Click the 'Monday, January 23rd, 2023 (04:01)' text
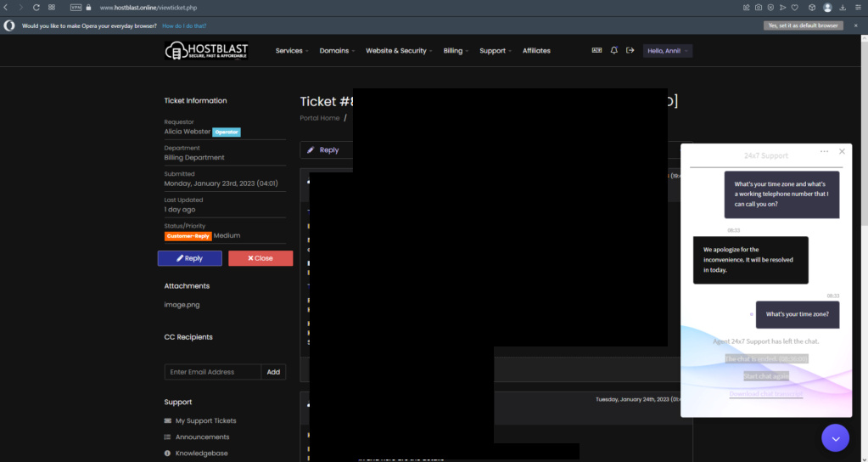 [221, 183]
